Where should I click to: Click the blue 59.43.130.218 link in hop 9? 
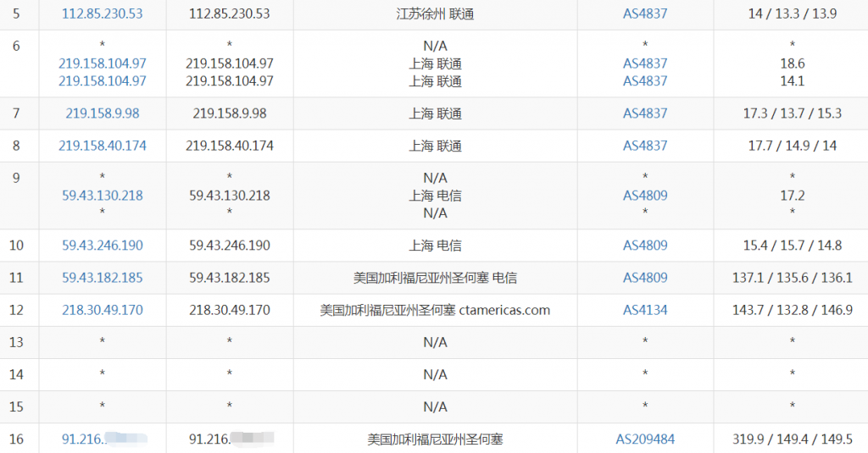[x=103, y=196]
